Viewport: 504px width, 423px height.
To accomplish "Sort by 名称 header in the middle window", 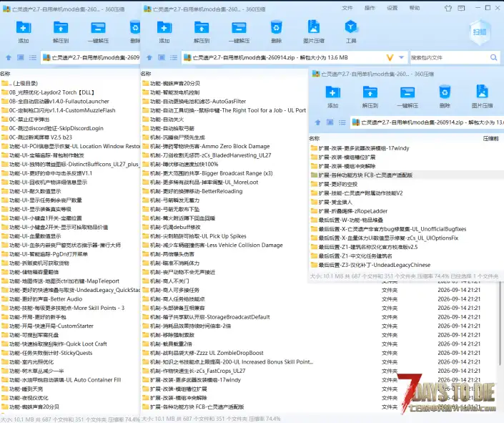I will [x=146, y=74].
